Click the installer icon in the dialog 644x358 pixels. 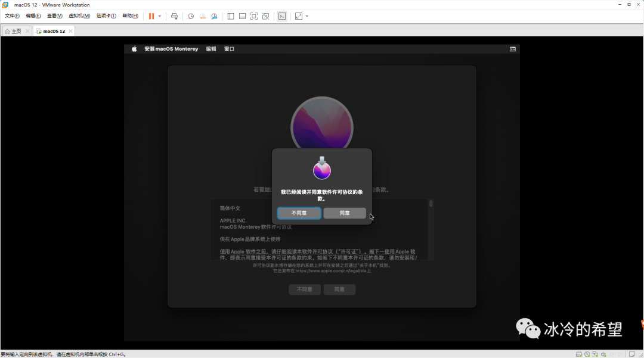pos(322,168)
